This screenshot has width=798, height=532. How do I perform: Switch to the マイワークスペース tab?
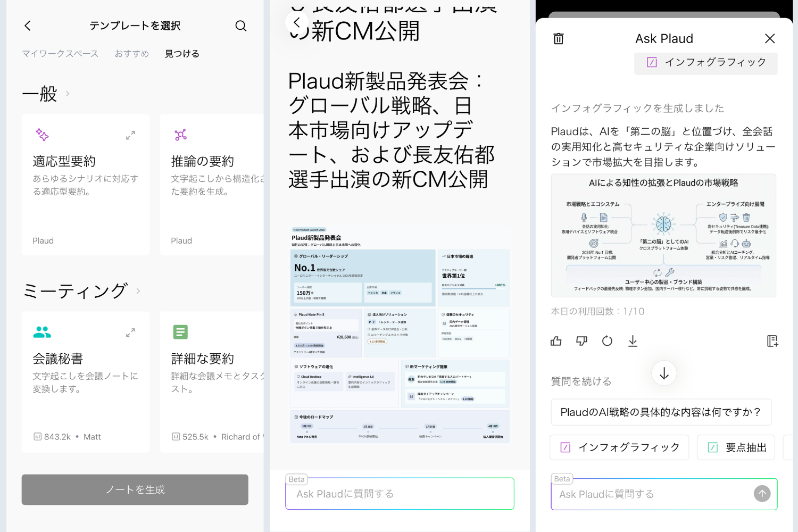60,54
